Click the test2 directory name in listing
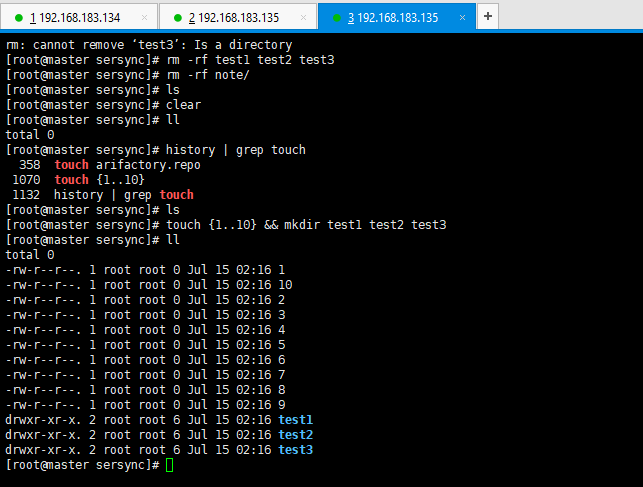Screen dimensions: 643x487 coord(296,435)
